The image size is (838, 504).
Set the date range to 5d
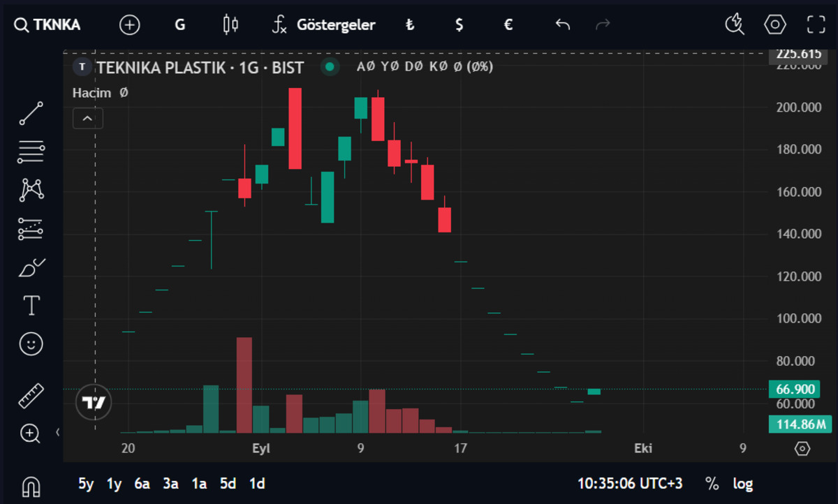(x=228, y=483)
